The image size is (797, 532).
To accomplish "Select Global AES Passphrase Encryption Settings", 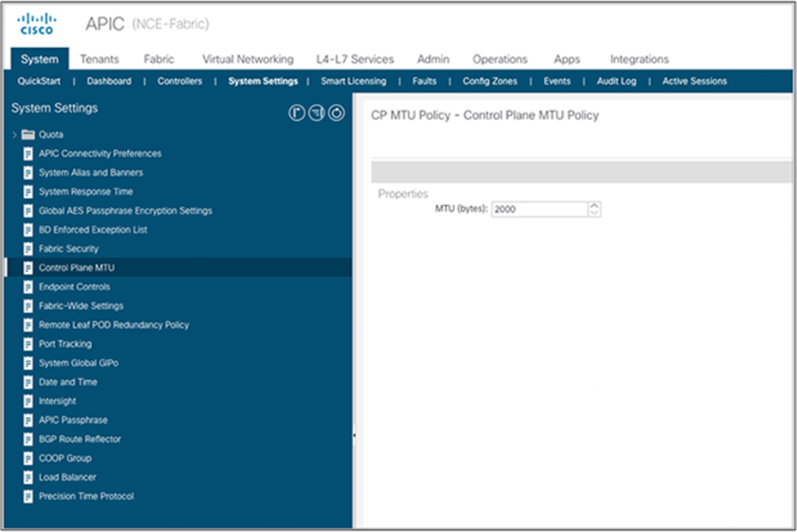I will point(125,211).
